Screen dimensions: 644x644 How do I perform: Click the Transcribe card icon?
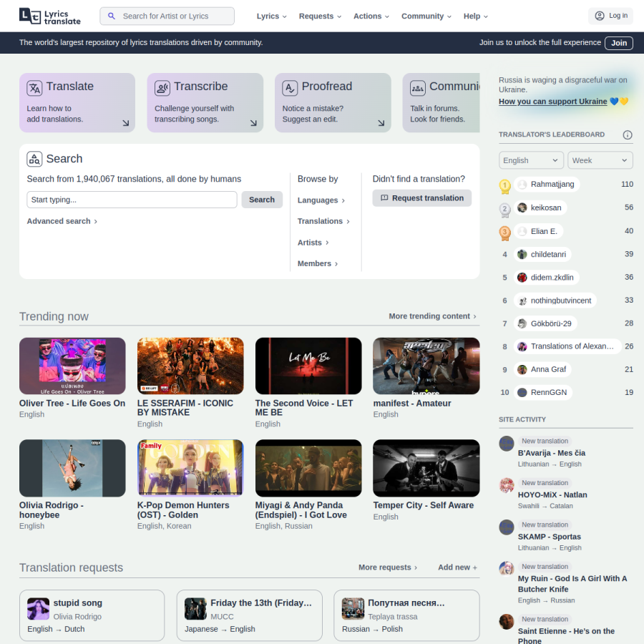pos(162,88)
